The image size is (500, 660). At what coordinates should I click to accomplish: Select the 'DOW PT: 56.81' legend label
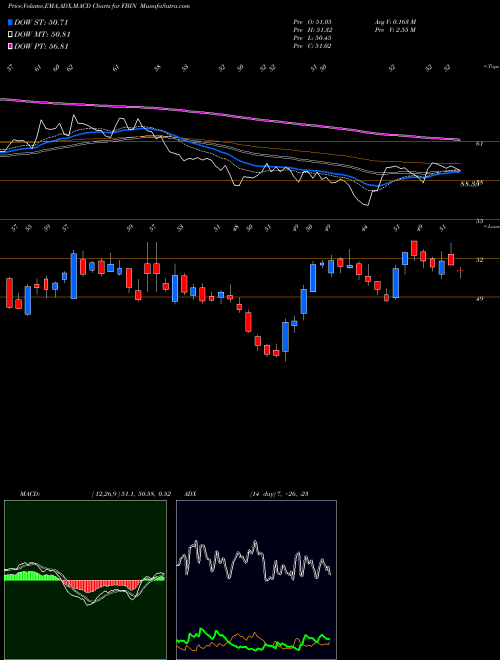point(41,46)
